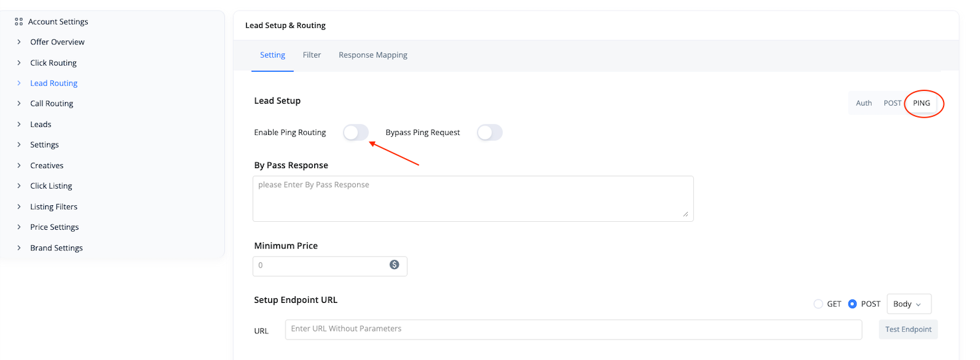Open the Body dropdown
Image resolution: width=980 pixels, height=360 pixels.
(908, 304)
